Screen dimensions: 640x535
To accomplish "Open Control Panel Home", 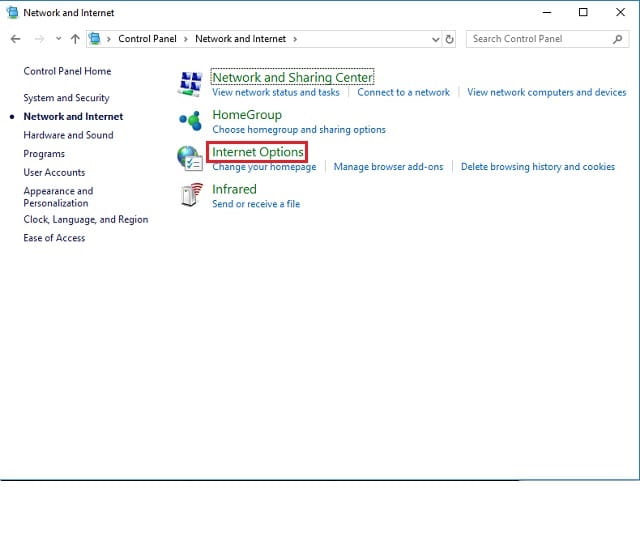I will click(67, 71).
